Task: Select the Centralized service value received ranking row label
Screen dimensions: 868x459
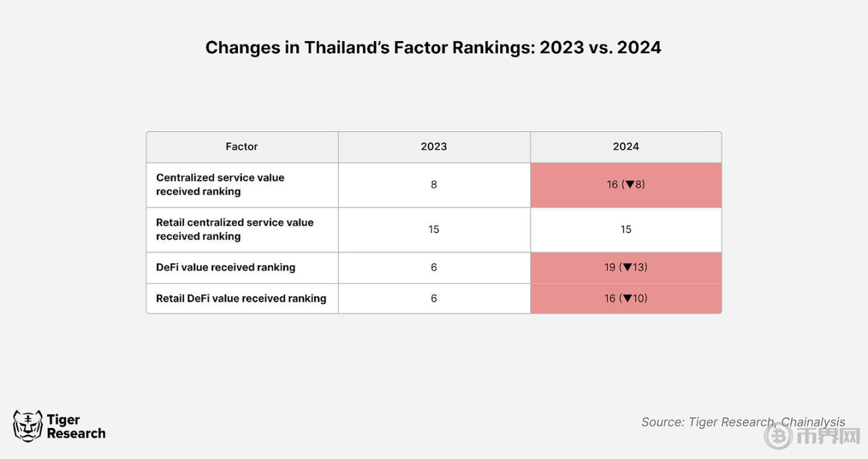Action: tap(220, 185)
